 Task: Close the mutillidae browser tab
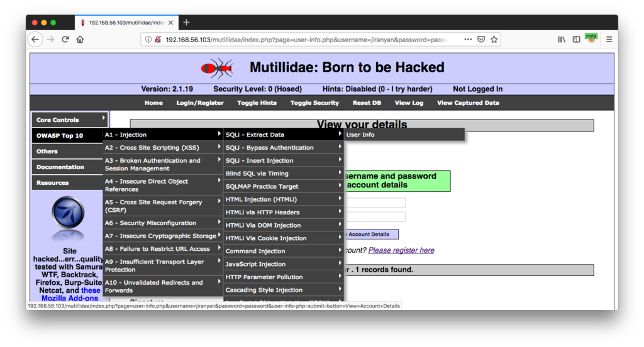coord(171,23)
